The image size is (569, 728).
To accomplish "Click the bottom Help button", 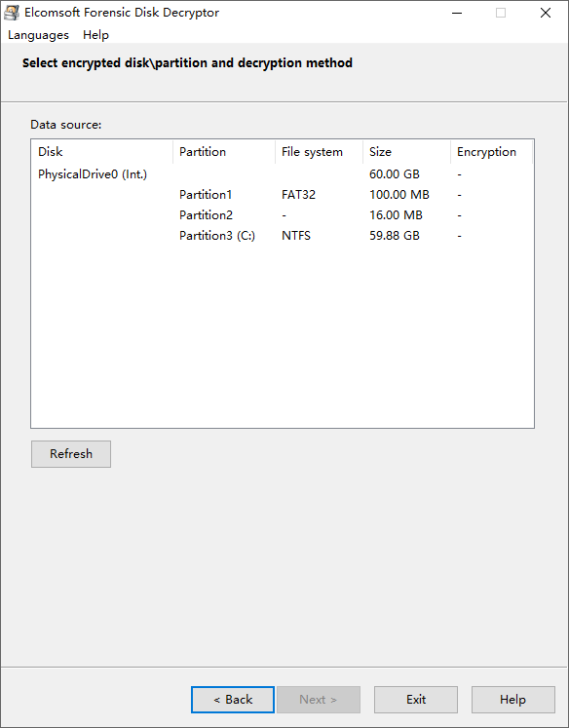I will 512,699.
